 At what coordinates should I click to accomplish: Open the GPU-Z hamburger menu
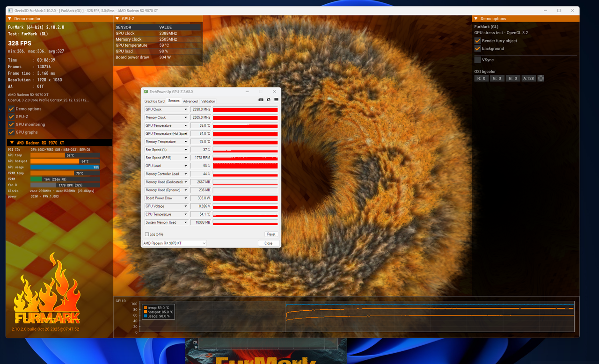[276, 99]
